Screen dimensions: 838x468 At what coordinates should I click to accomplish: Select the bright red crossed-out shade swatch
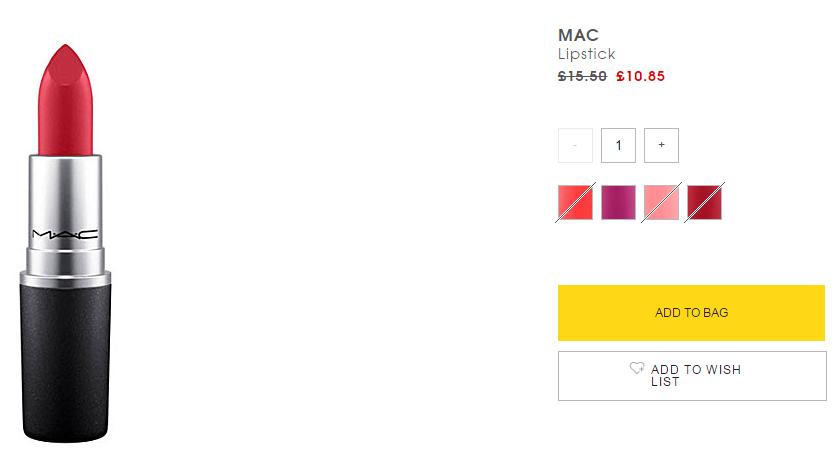575,203
